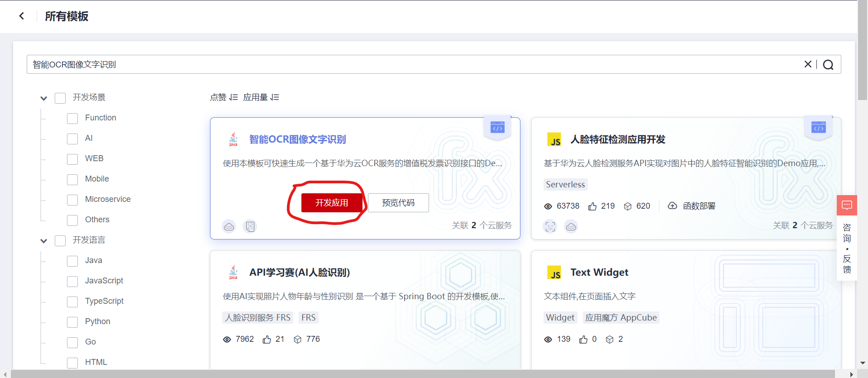Tick the AI filter checkbox
This screenshot has width=868, height=378.
pos(72,139)
